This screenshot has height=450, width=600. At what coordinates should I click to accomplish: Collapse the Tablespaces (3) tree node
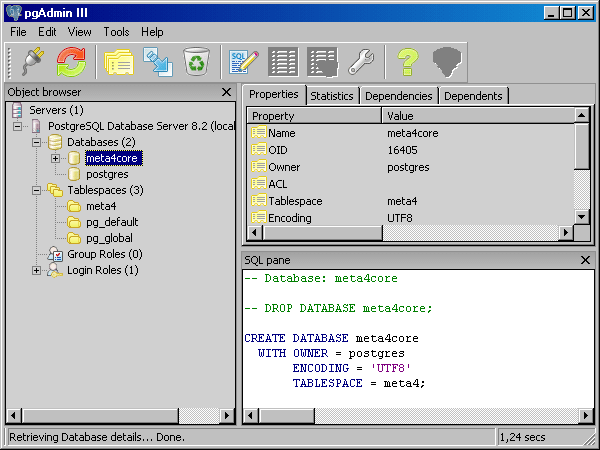[x=36, y=190]
